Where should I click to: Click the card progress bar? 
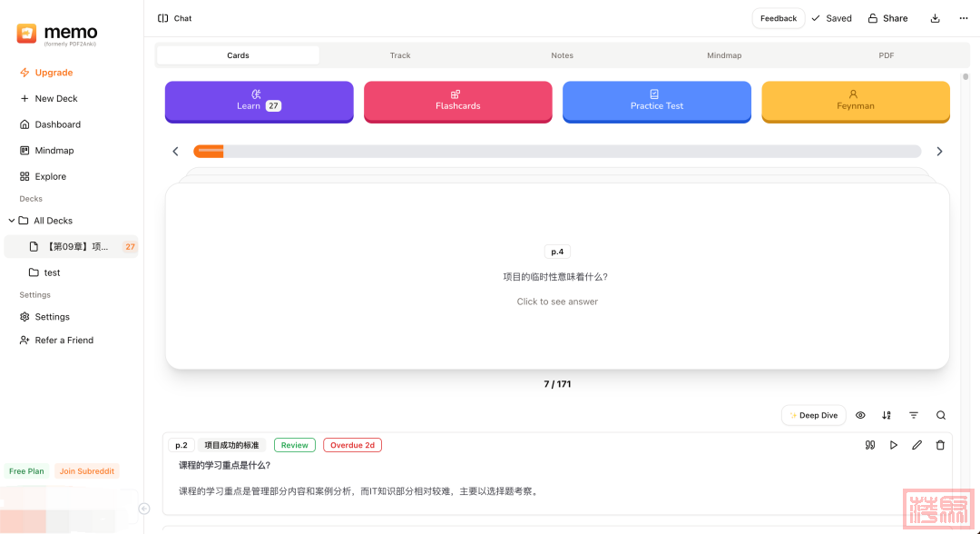pos(557,152)
